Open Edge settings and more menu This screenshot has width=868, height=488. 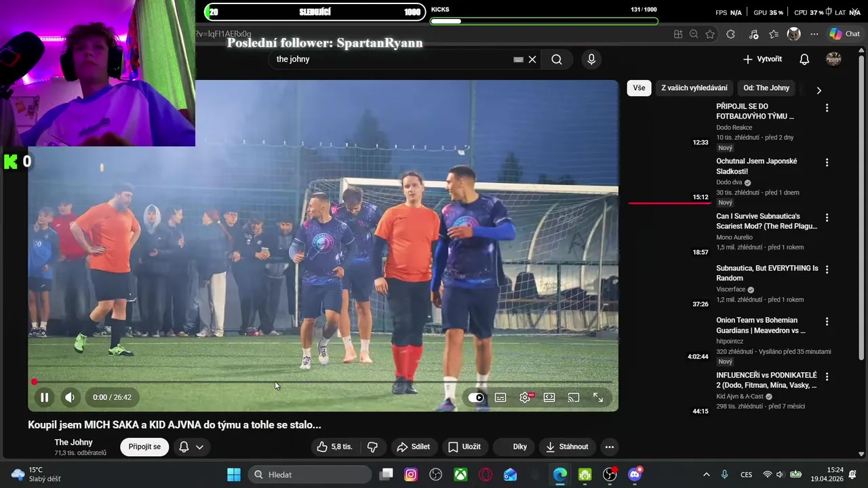(814, 34)
